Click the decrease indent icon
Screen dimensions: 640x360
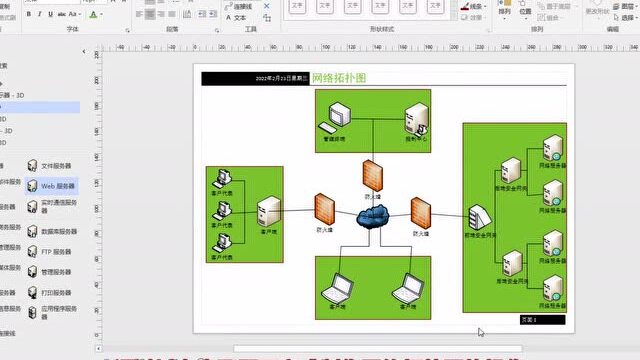pyautogui.click(x=202, y=14)
